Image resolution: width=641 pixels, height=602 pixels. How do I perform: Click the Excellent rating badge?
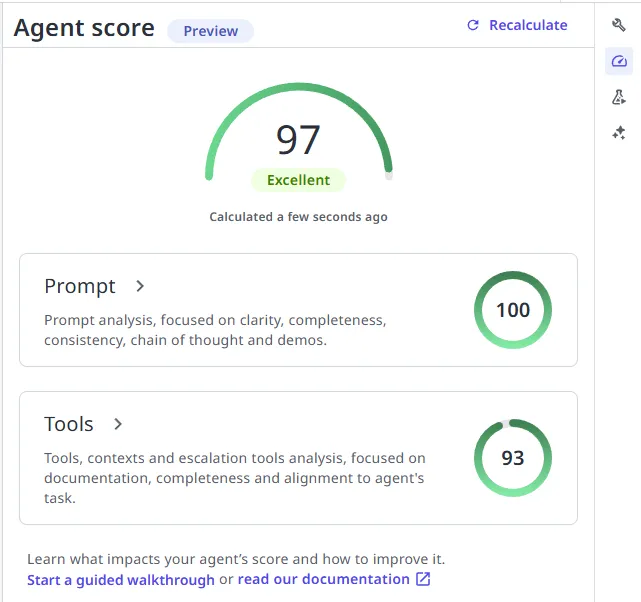tap(298, 180)
